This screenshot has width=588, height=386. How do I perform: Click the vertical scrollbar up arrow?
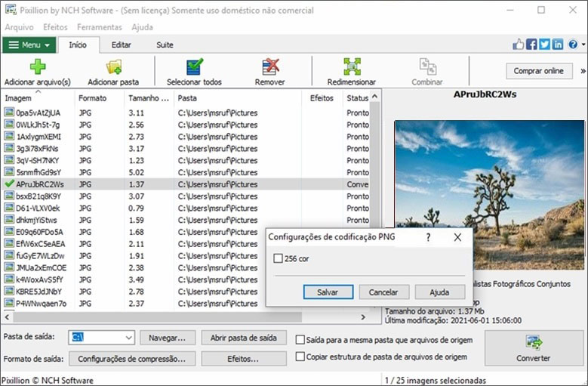pyautogui.click(x=374, y=97)
